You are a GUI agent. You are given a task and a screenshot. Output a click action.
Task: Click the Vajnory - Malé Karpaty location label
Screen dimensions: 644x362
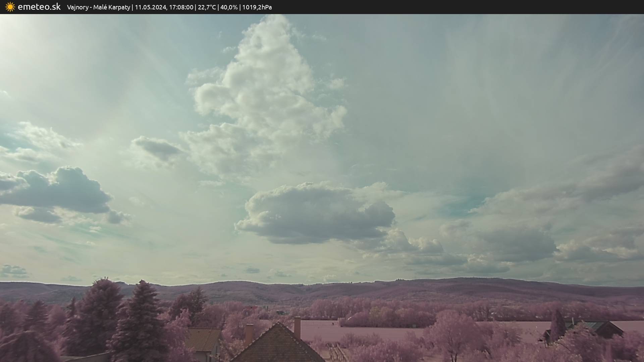(98, 7)
